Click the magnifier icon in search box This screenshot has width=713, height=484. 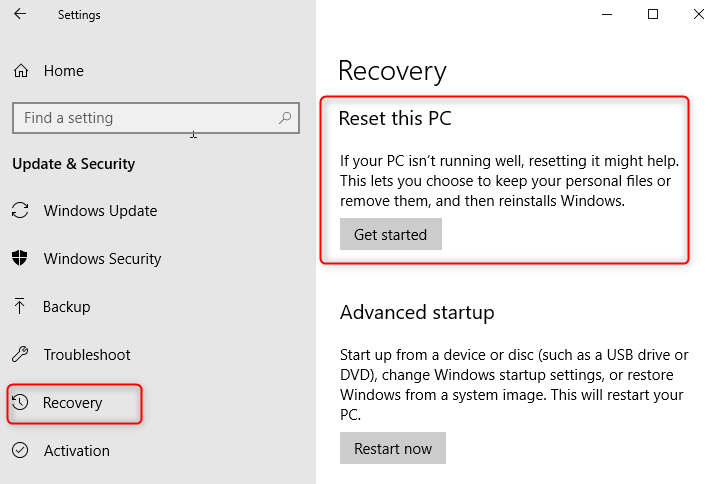coord(285,118)
